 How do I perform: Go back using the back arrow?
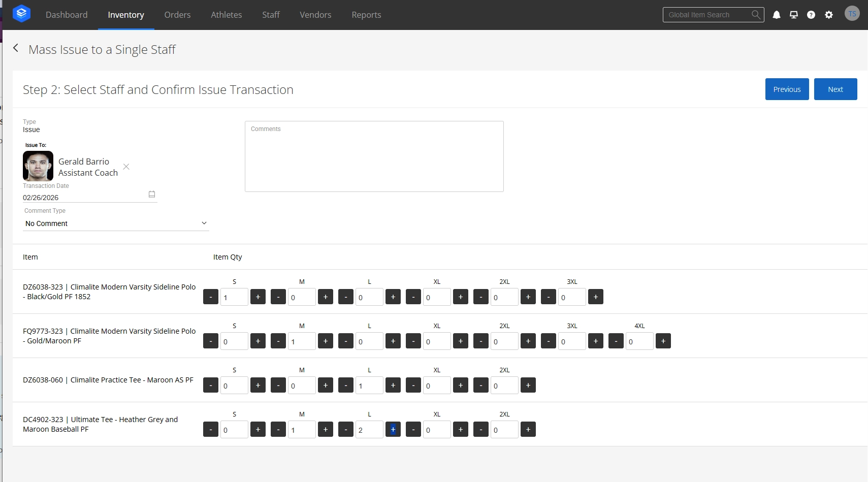tap(16, 48)
